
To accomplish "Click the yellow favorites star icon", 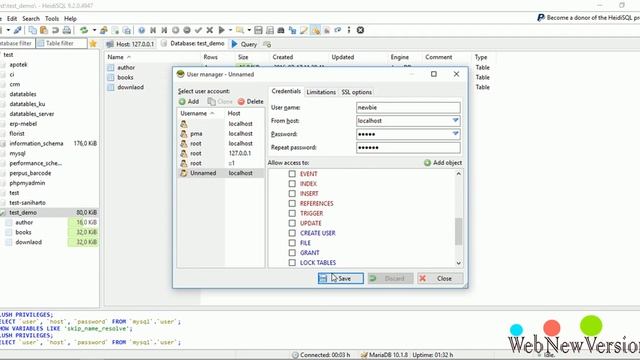I will tap(93, 44).
